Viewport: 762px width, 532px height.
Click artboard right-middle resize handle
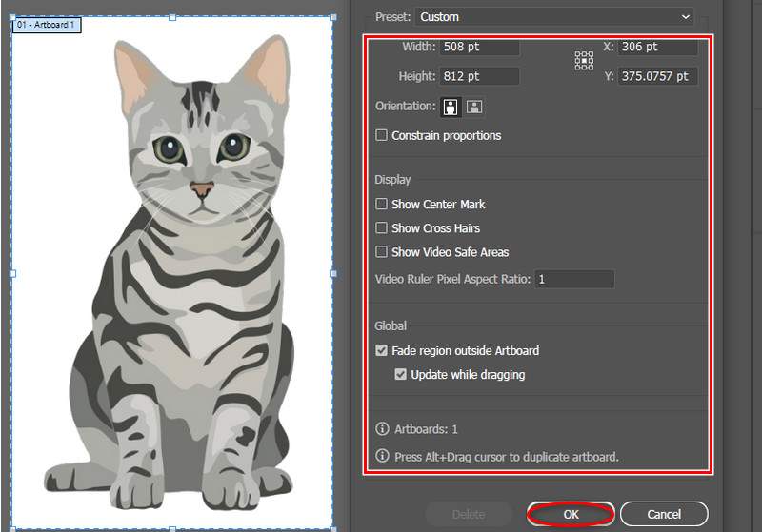tap(333, 274)
